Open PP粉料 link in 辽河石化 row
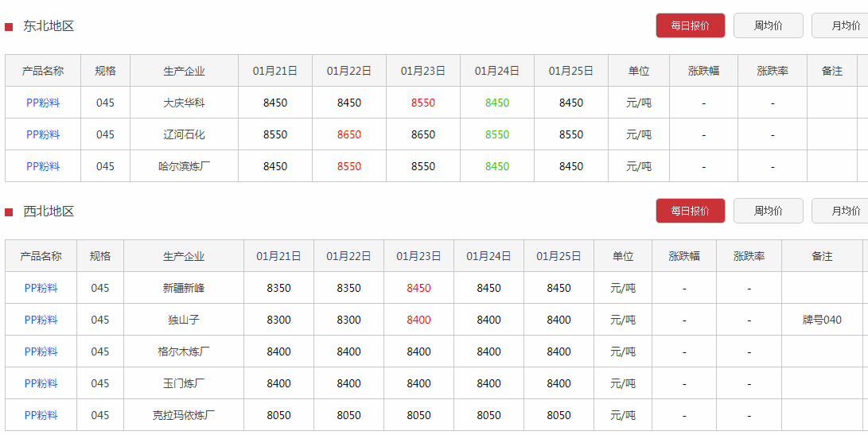 (43, 134)
